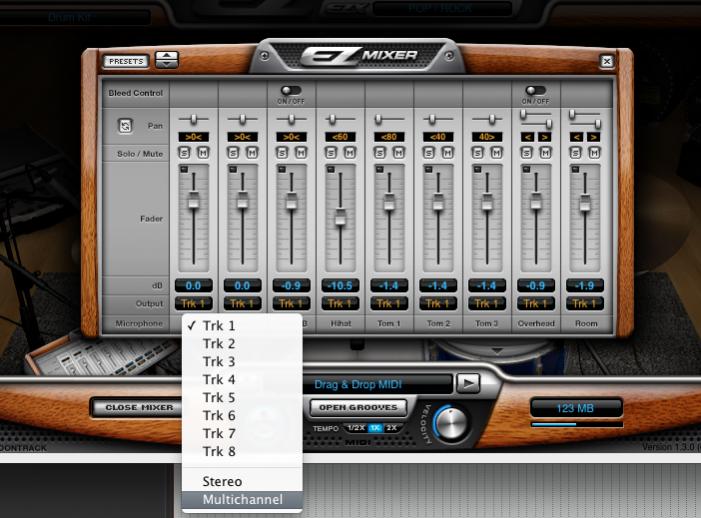The width and height of the screenshot is (701, 518).
Task: Click the Hihat volume fader handle
Action: 340,218
